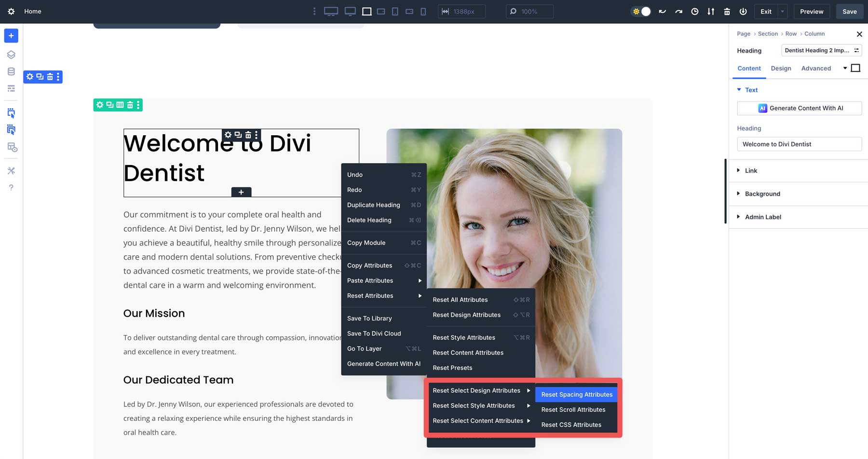Toggle the builder light/dark theme switch
The width and height of the screenshot is (868, 459).
click(x=641, y=11)
